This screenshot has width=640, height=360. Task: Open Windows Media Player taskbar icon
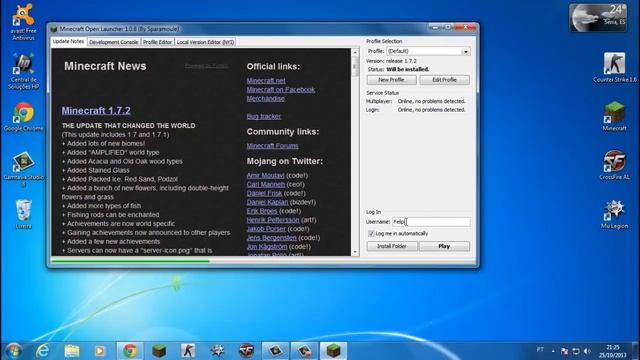(100, 351)
